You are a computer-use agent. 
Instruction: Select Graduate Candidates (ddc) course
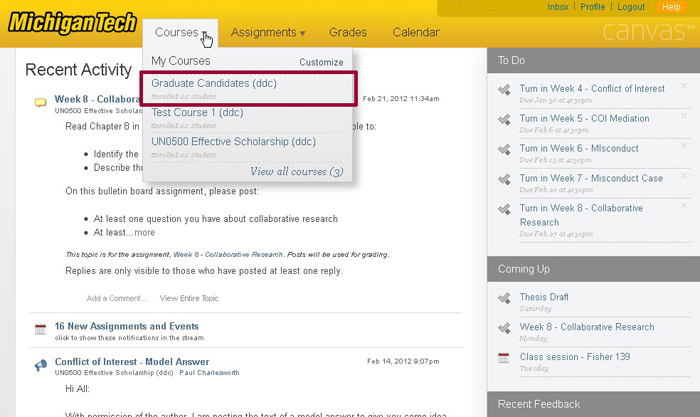[214, 83]
